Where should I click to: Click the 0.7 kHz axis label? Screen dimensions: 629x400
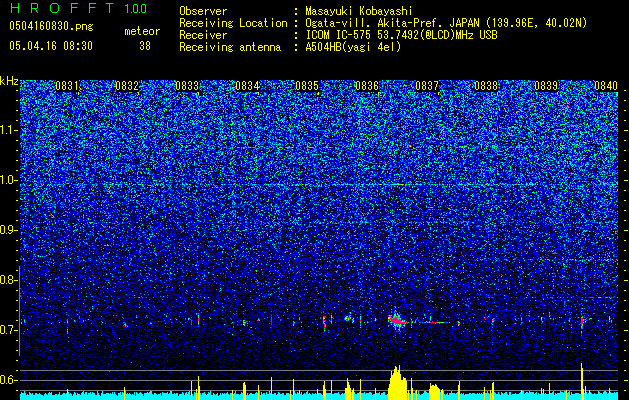tap(8, 330)
